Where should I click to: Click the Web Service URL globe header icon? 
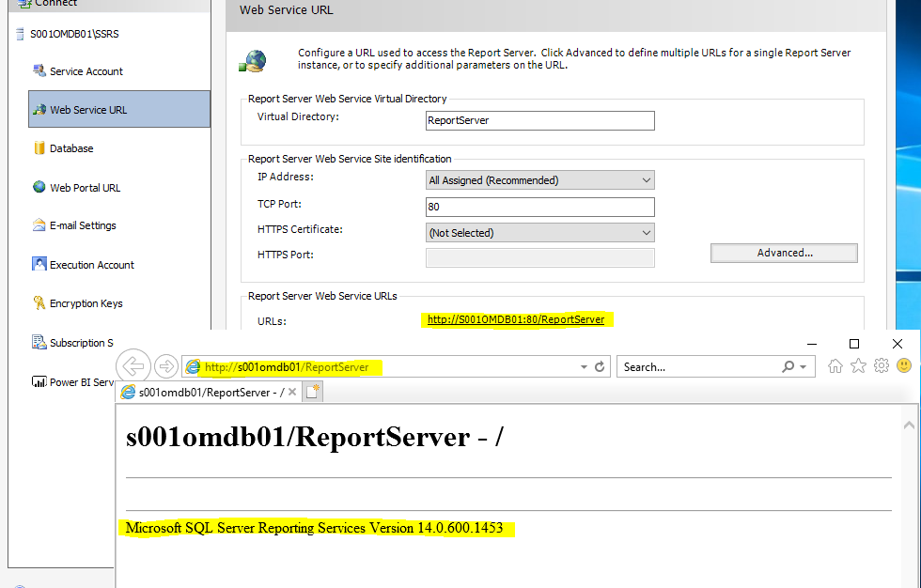253,61
